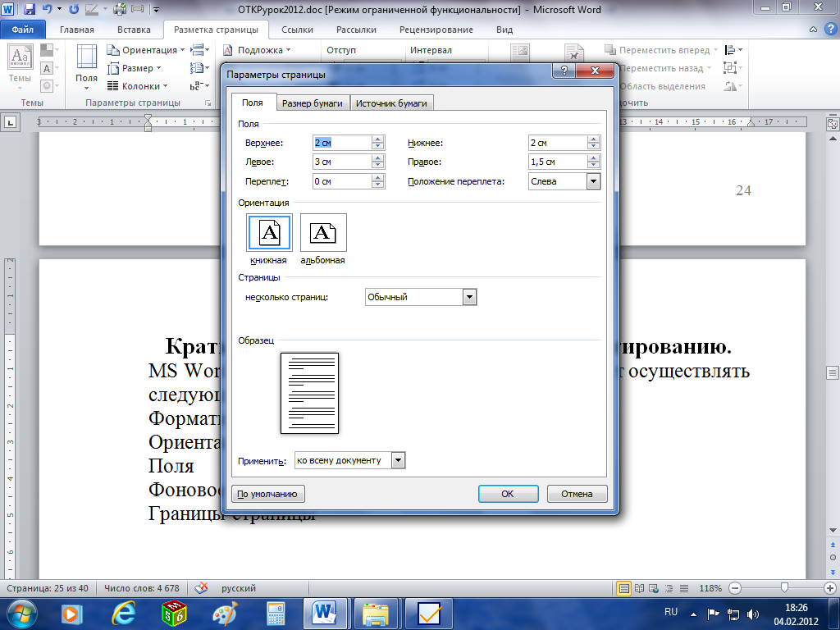
Task: Click the Line Numbers icon beside Размер
Action: 199,68
